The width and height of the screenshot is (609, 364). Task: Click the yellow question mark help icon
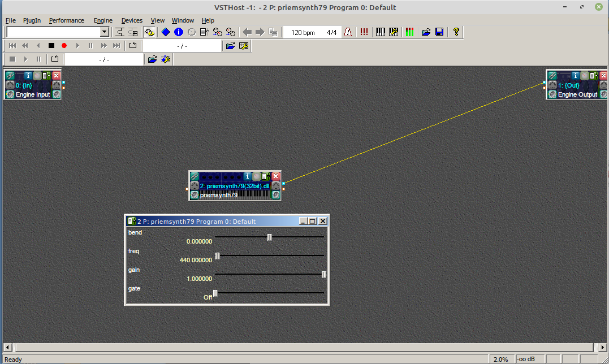pos(456,32)
